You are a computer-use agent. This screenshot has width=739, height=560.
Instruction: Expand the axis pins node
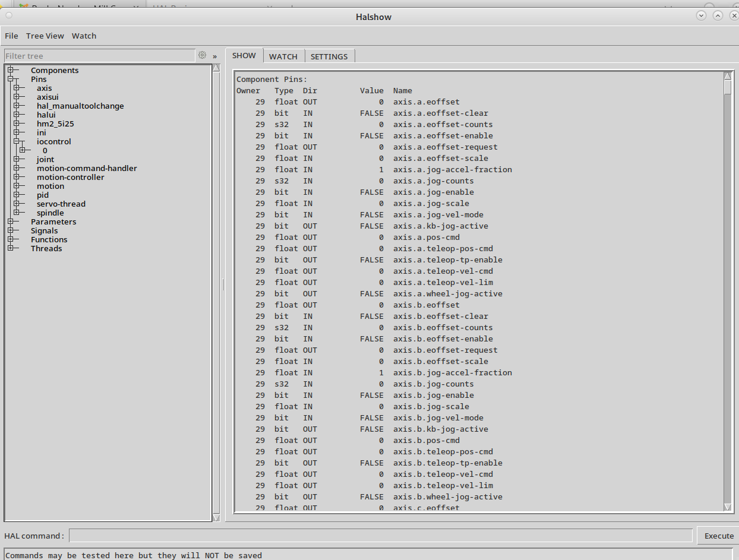pos(16,88)
